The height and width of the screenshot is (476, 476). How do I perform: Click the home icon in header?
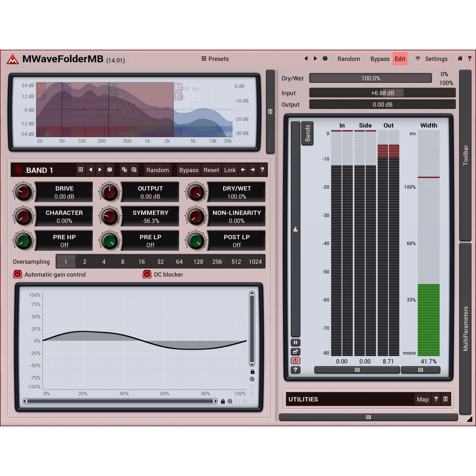(x=460, y=58)
